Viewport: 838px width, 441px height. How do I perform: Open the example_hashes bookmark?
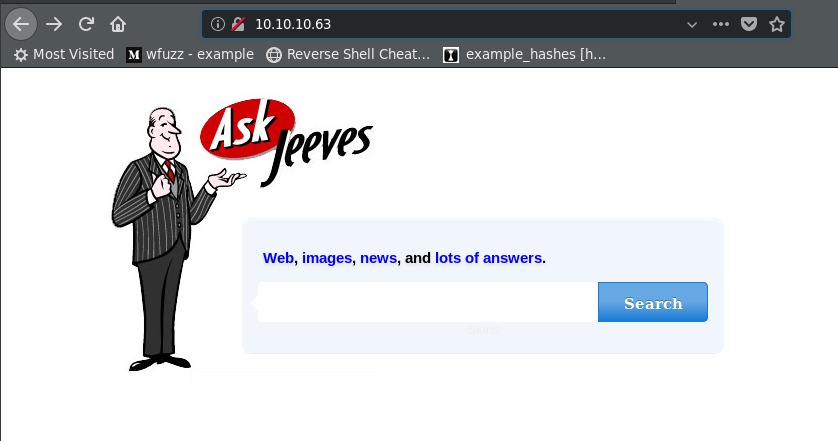525,55
